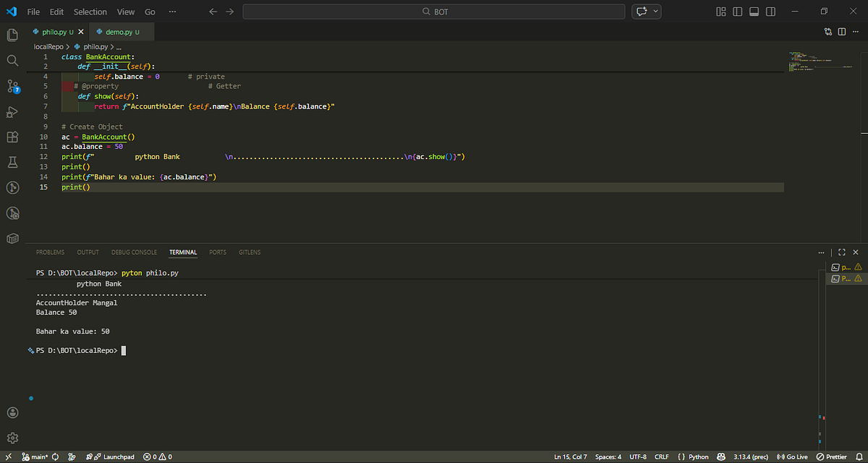Open the Extensions view
The width and height of the screenshot is (868, 463).
[x=12, y=137]
